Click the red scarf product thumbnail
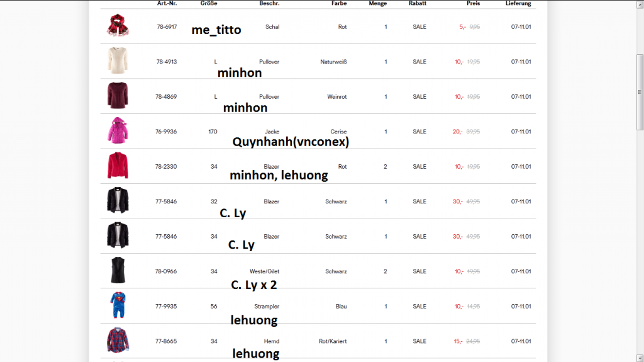The width and height of the screenshot is (644, 362). tap(118, 26)
